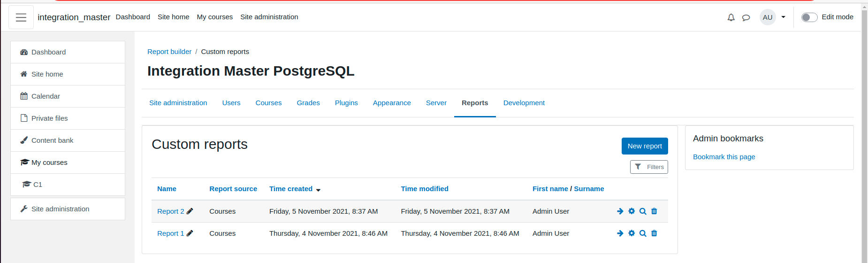This screenshot has width=868, height=263.
Task: Toggle Edit mode switch
Action: pos(809,17)
